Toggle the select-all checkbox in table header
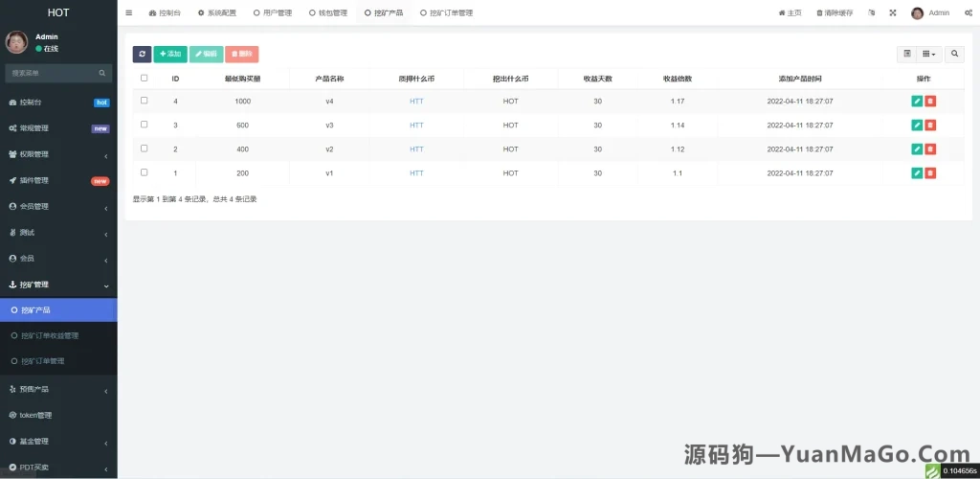Image resolution: width=980 pixels, height=479 pixels. pyautogui.click(x=145, y=79)
